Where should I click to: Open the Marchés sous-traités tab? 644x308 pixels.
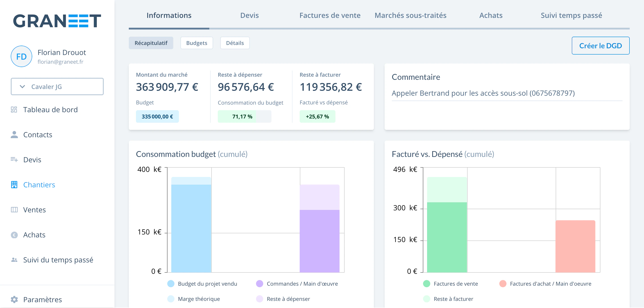410,15
